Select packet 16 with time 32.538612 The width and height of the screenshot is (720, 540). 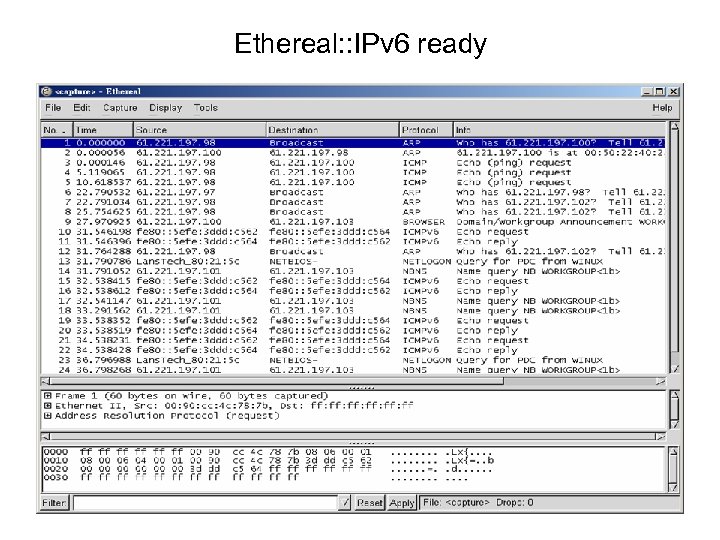point(353,291)
